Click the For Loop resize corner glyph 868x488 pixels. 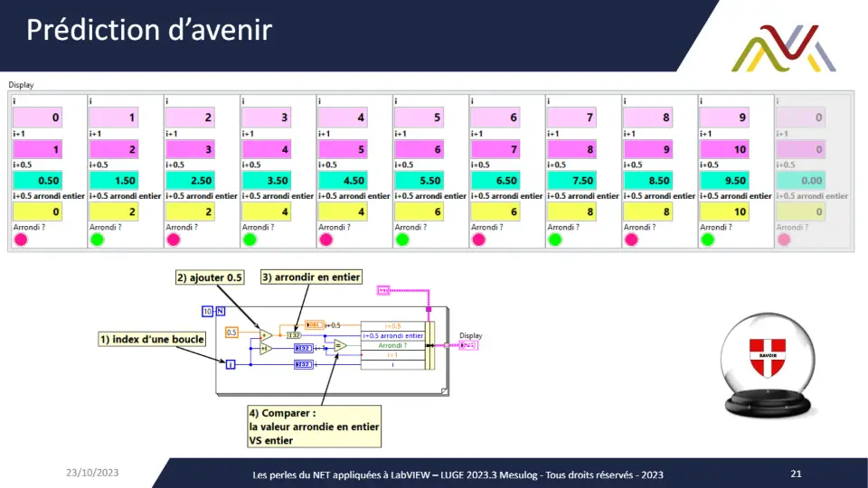coord(444,391)
